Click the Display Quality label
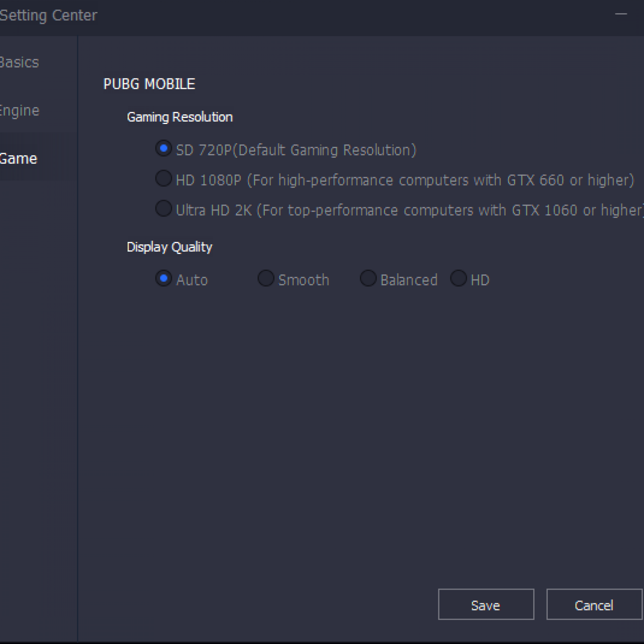Screen dimensions: 644x644 [169, 247]
